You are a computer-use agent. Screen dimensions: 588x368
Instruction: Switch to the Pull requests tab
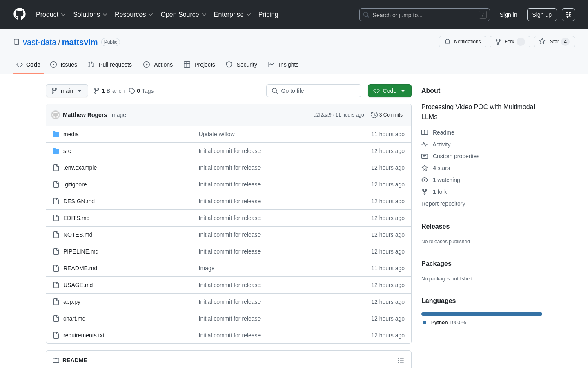(x=110, y=65)
